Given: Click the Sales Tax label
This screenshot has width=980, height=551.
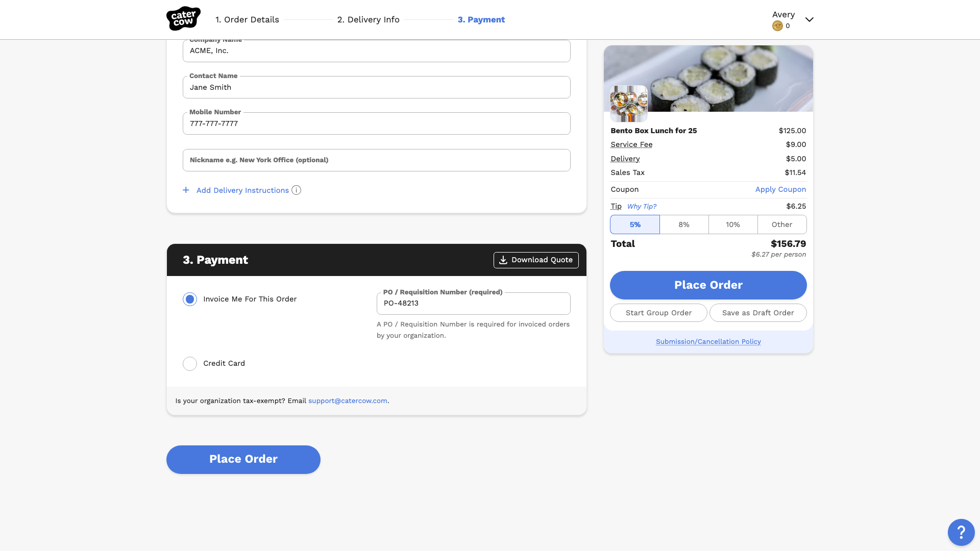Looking at the screenshot, I should (x=627, y=172).
